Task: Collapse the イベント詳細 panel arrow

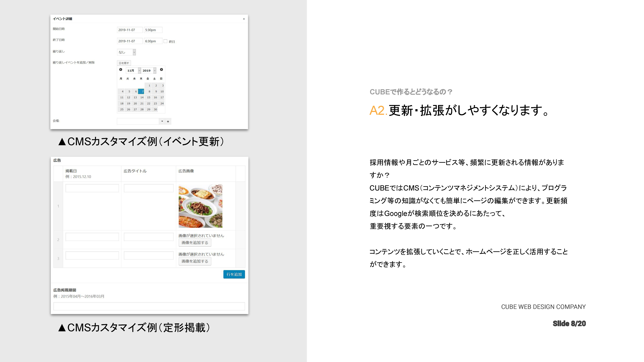Action: 244,19
